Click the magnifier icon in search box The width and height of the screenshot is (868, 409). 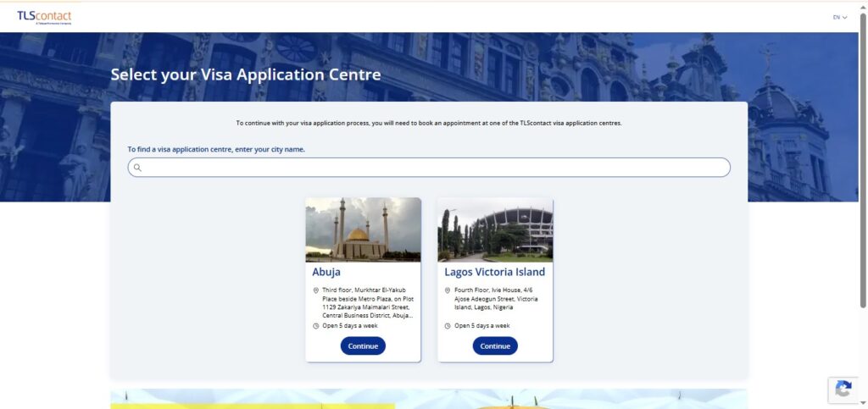click(x=137, y=168)
